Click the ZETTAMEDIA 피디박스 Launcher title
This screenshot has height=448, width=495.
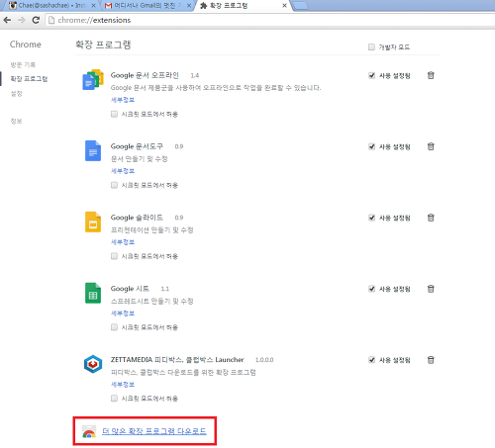(x=177, y=360)
